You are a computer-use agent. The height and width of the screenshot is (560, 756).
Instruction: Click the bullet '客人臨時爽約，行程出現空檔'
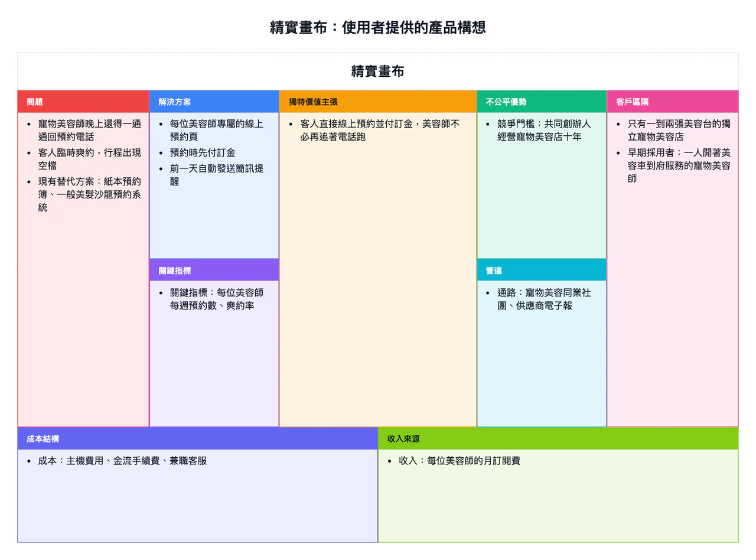90,159
